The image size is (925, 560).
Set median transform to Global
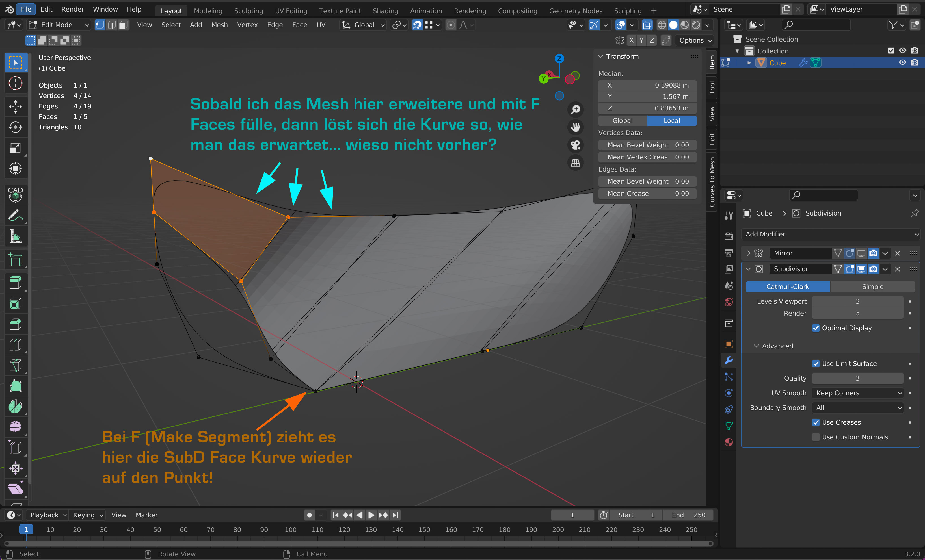coord(622,121)
